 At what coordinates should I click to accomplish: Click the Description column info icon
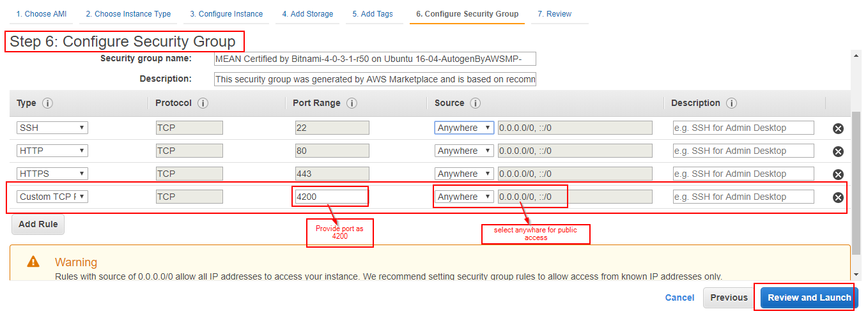click(x=731, y=103)
